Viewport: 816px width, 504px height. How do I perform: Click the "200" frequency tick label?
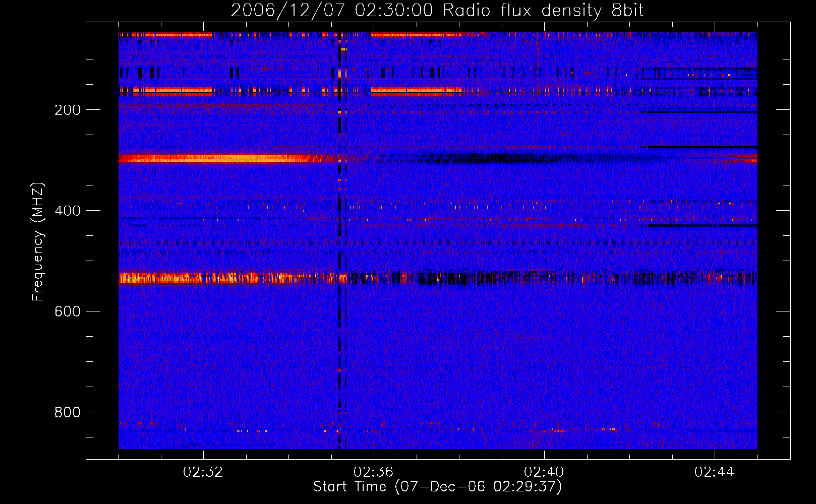click(x=68, y=110)
